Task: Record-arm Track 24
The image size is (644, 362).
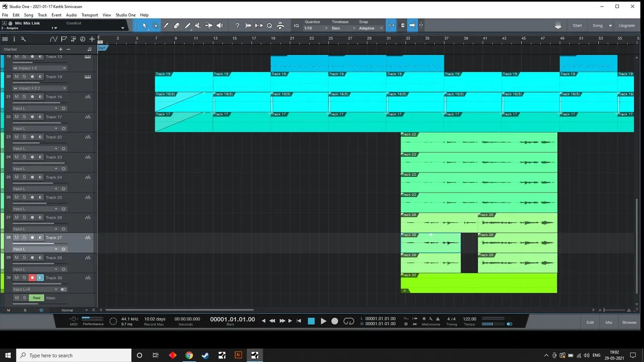Action: (x=32, y=177)
